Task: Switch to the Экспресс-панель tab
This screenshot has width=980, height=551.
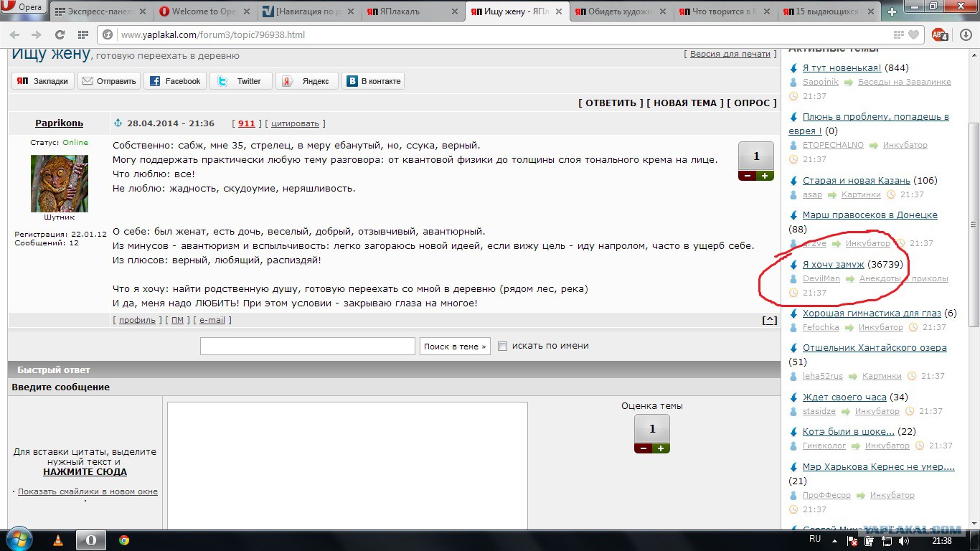Action: point(100,11)
